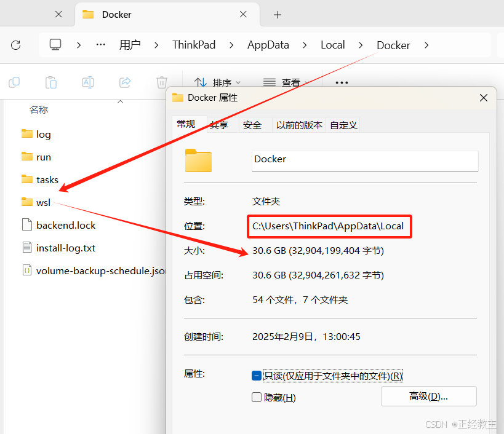The height and width of the screenshot is (434, 504).
Task: Click the 文件夹 type value
Action: tap(266, 202)
